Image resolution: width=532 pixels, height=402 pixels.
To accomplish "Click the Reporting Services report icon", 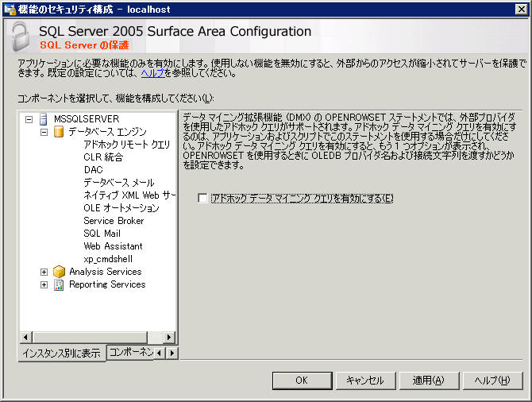I will pyautogui.click(x=59, y=284).
